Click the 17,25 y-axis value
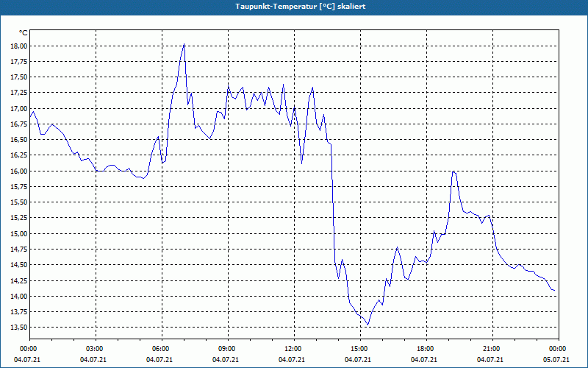Image resolution: width=588 pixels, height=368 pixels. pos(18,93)
